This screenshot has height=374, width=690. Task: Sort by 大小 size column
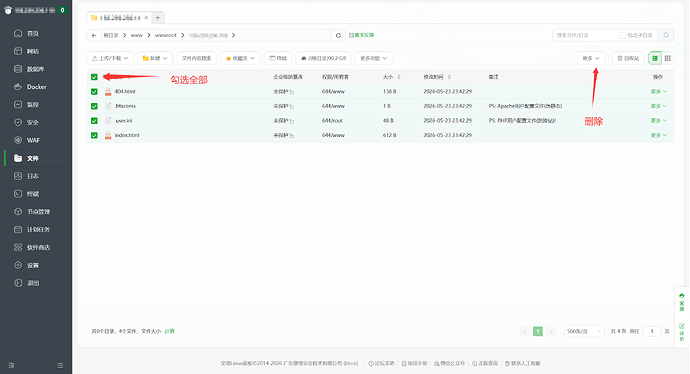tap(392, 77)
